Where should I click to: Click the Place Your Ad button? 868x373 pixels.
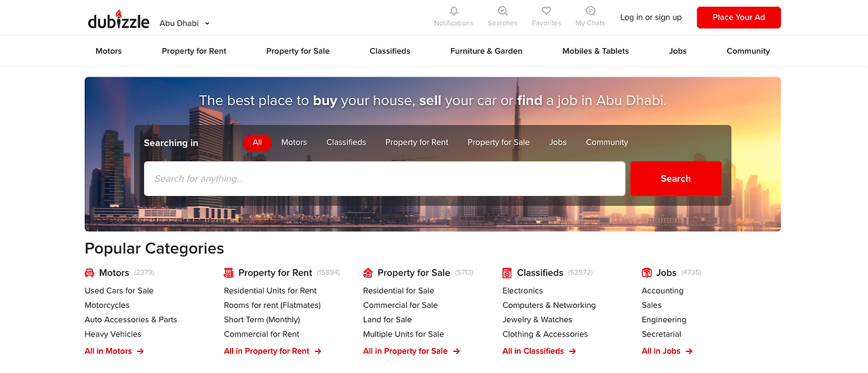738,18
